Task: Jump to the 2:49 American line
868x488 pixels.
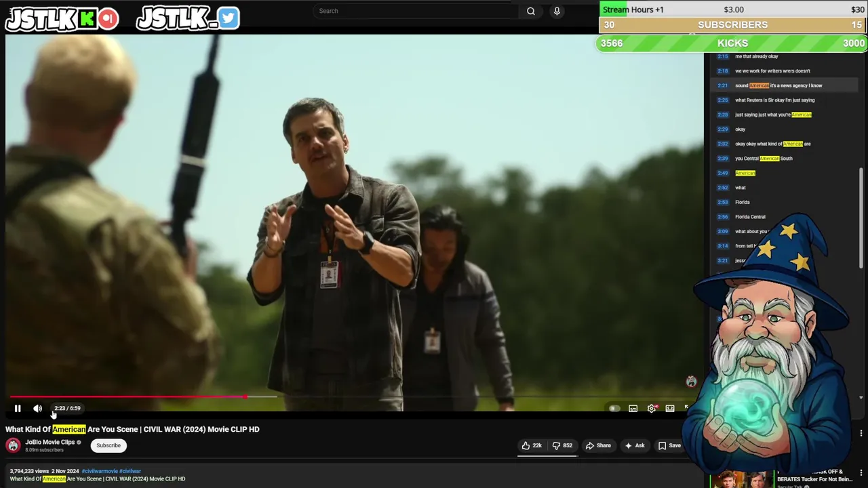Action: tap(783, 173)
